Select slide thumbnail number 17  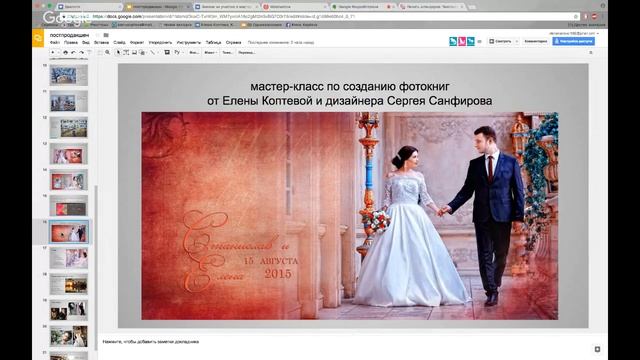(x=69, y=258)
